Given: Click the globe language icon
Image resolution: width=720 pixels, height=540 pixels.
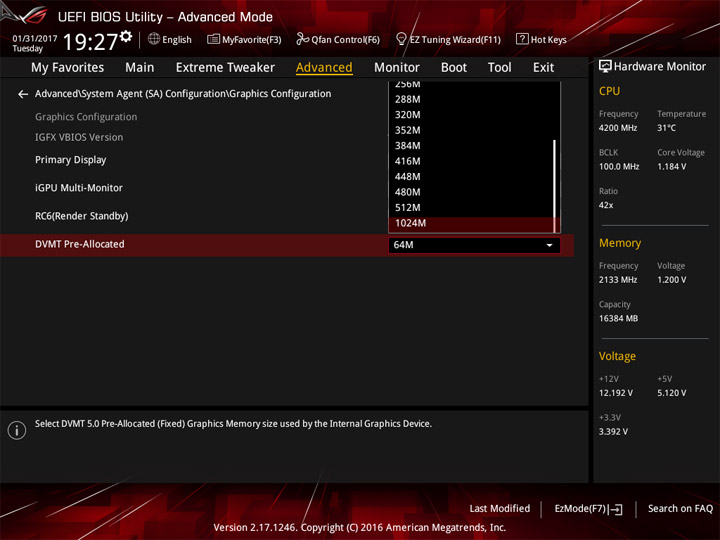Looking at the screenshot, I should point(154,39).
